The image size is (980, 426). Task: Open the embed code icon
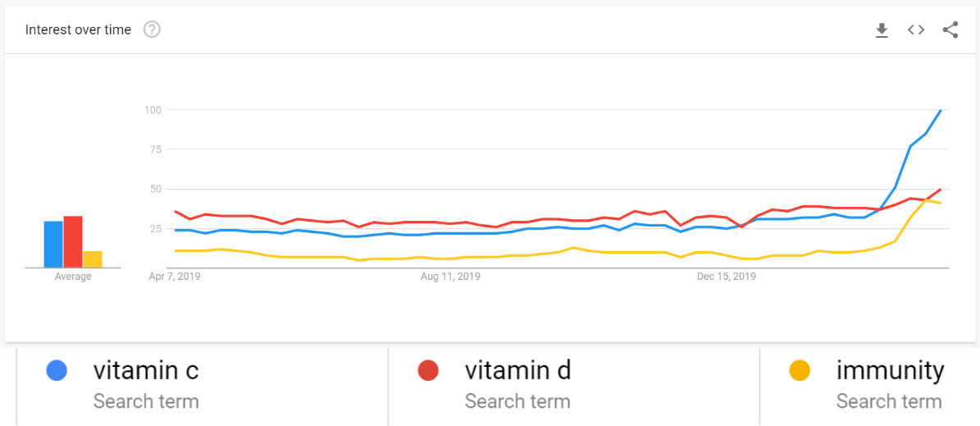tap(916, 30)
